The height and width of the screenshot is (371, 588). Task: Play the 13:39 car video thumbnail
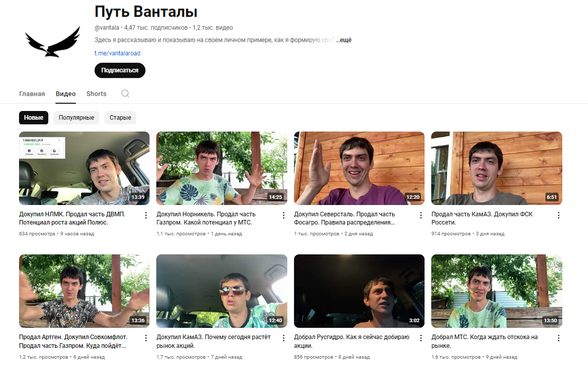pyautogui.click(x=84, y=168)
